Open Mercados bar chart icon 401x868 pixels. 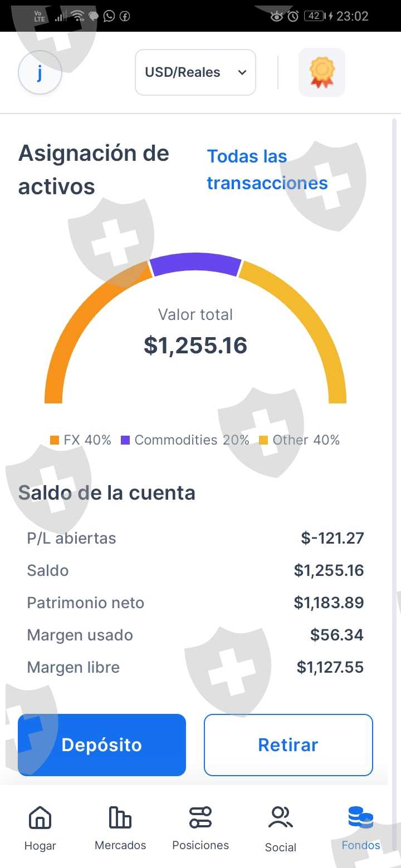click(x=120, y=818)
